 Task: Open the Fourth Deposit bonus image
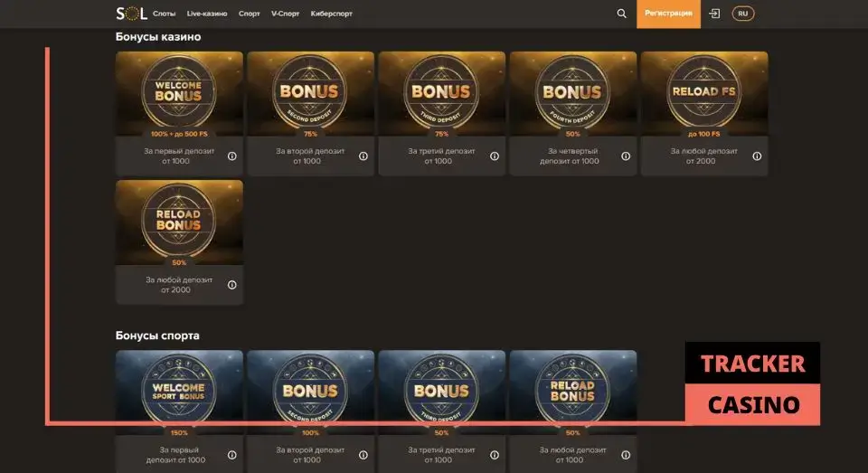point(572,92)
